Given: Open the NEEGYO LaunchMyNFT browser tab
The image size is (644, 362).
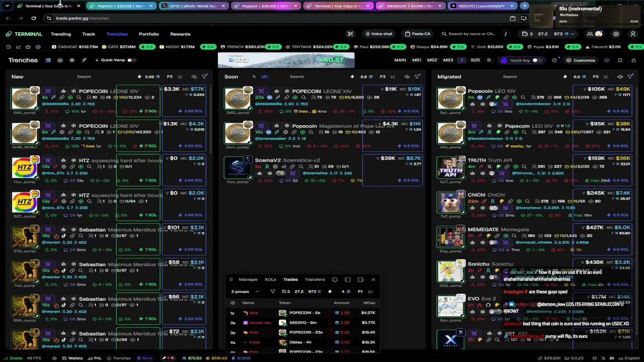Looking at the screenshot, I should 482,6.
